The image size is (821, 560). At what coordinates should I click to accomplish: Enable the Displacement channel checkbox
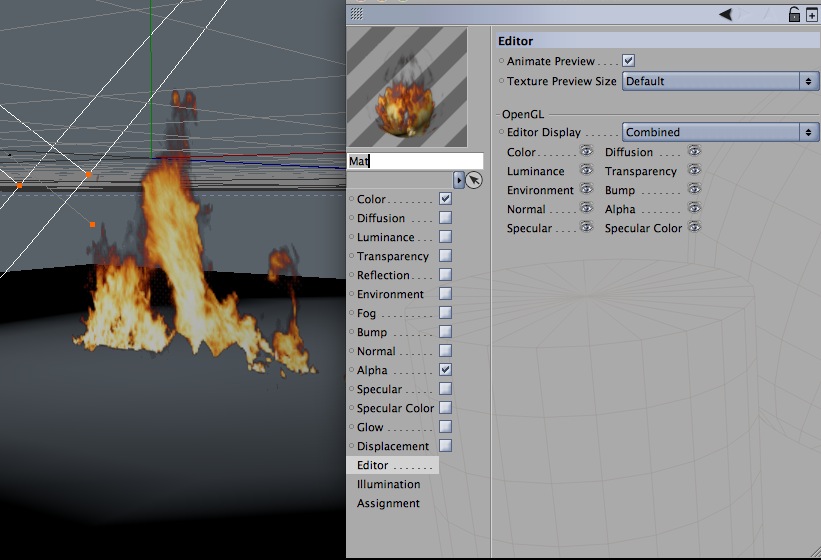click(x=446, y=446)
